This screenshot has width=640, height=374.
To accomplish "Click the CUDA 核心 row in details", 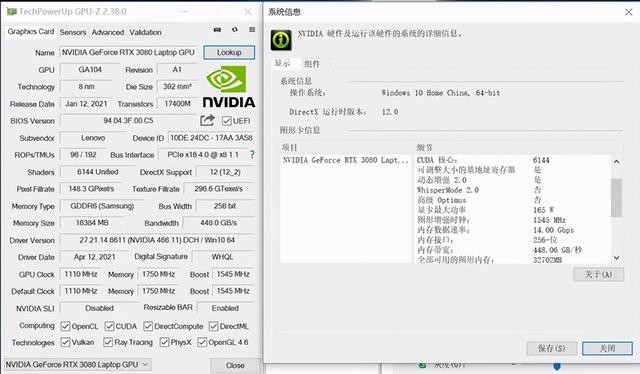I will pos(513,160).
